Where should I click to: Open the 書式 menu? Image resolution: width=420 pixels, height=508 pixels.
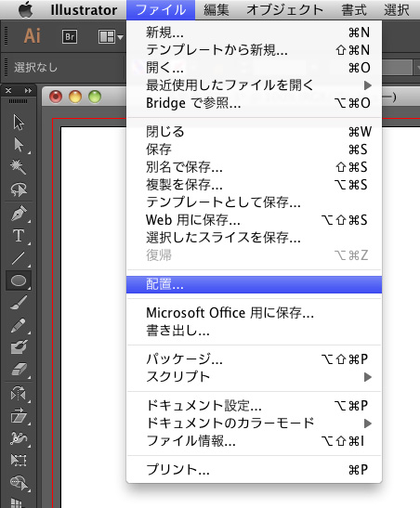click(354, 10)
